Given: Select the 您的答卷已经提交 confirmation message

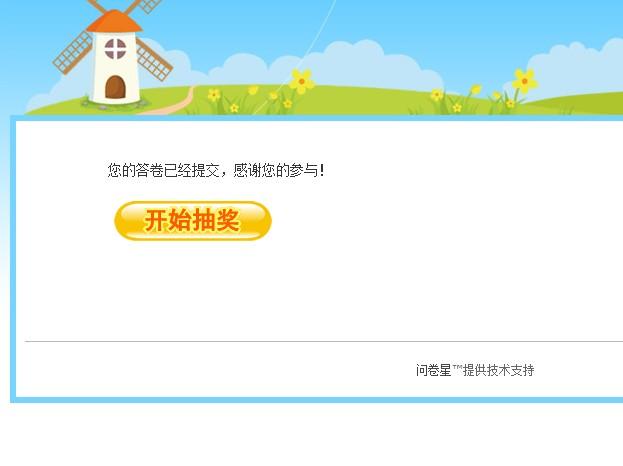Looking at the screenshot, I should 164,170.
